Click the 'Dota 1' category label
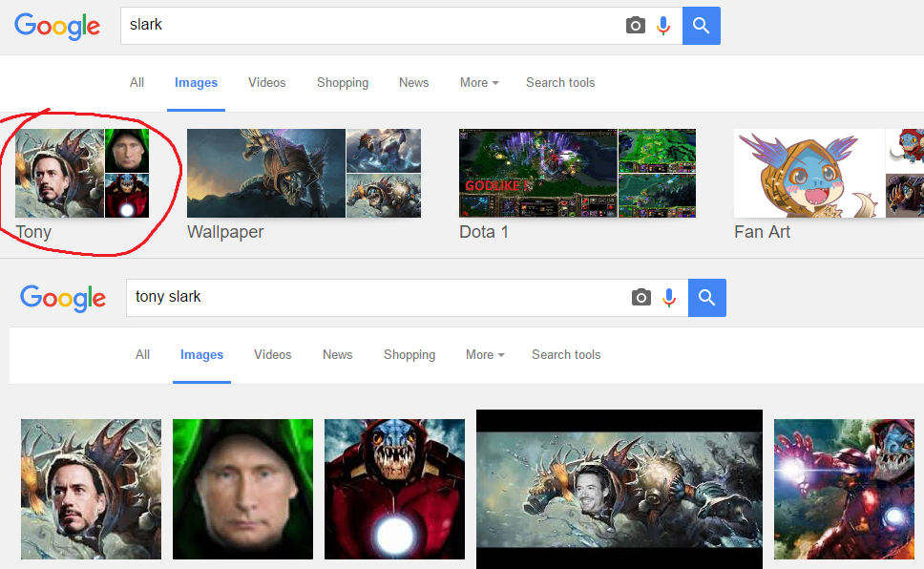This screenshot has width=924, height=569. [x=484, y=232]
